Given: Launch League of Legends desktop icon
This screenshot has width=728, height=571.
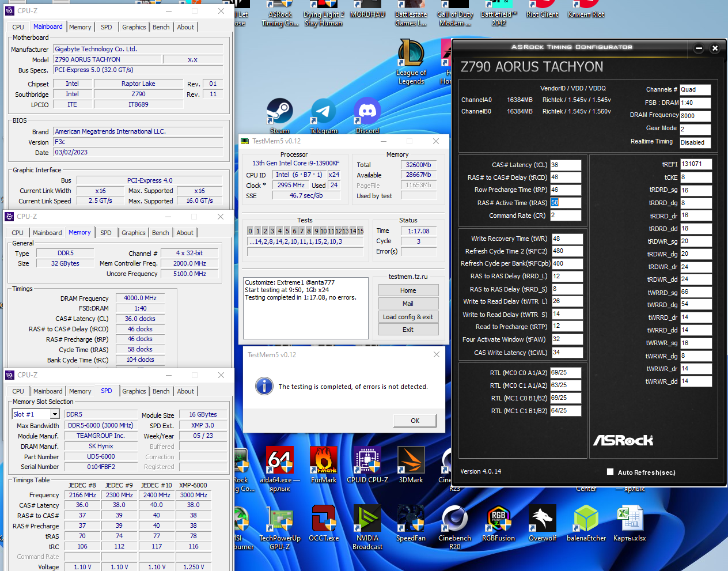Looking at the screenshot, I should pos(411,62).
